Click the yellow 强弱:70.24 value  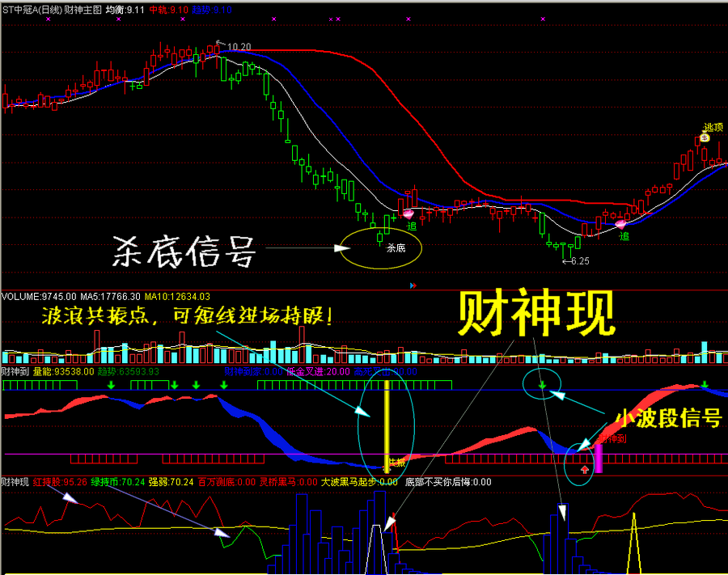(171, 482)
